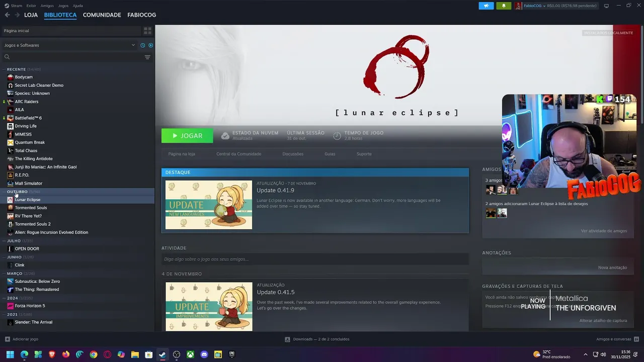Image resolution: width=644 pixels, height=362 pixels.
Task: Open Página na loja link
Action: click(182, 154)
